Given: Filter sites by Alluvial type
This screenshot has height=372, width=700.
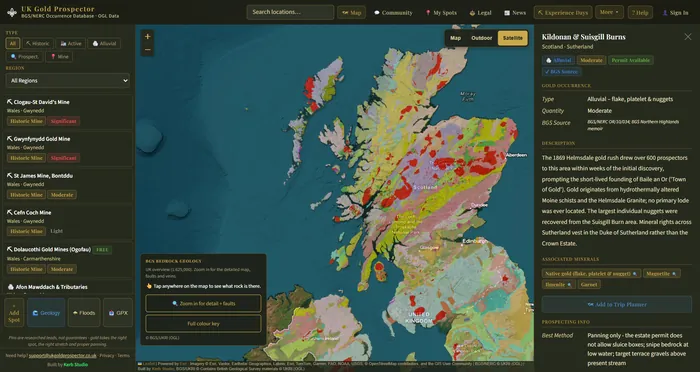Looking at the screenshot, I should pyautogui.click(x=104, y=43).
